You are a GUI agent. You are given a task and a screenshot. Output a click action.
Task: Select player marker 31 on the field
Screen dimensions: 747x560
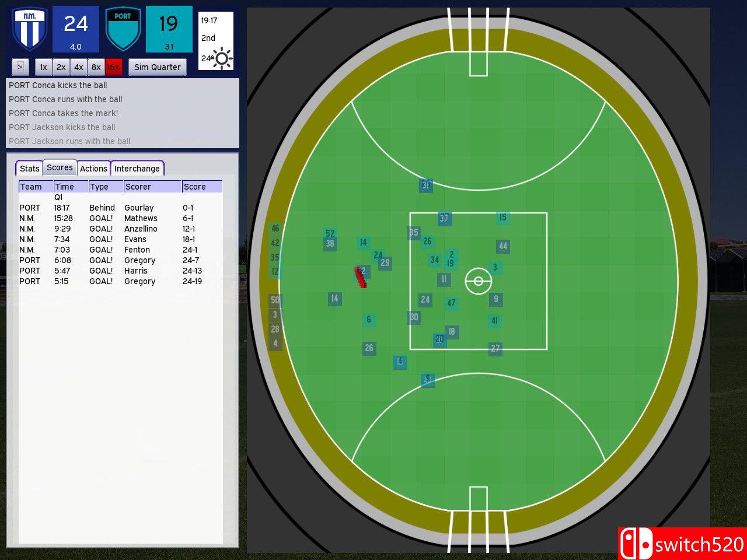point(425,185)
